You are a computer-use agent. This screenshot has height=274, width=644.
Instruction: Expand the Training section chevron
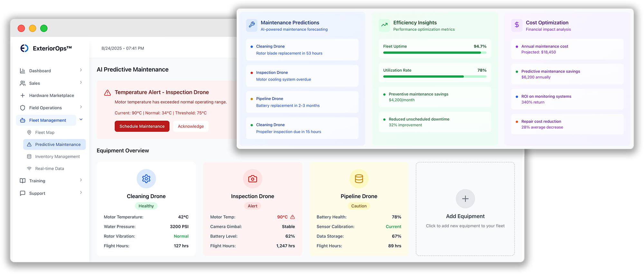(x=81, y=180)
